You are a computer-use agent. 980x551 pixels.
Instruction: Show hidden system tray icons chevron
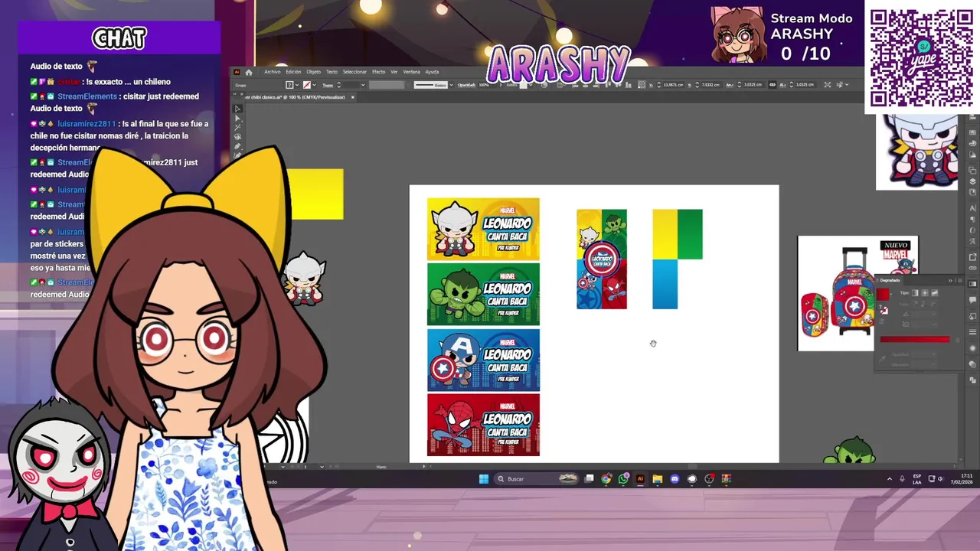(889, 479)
